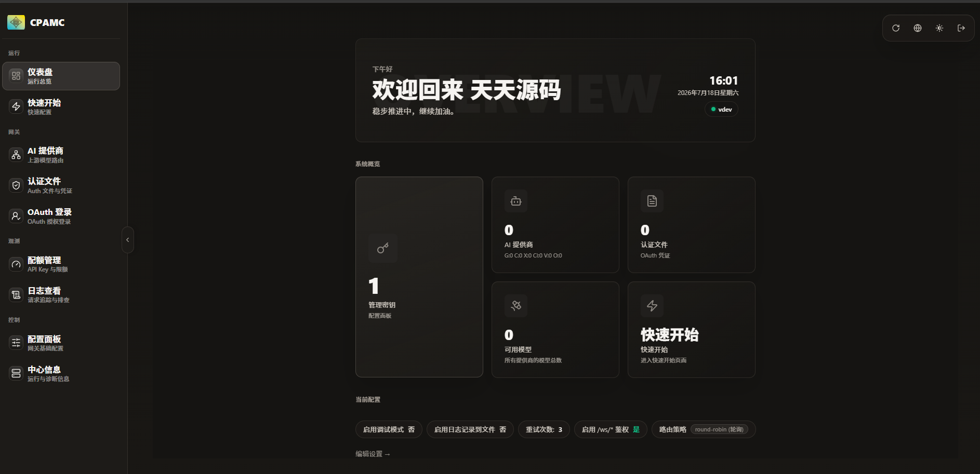Open the 快速开始 sidebar menu item

pos(61,106)
